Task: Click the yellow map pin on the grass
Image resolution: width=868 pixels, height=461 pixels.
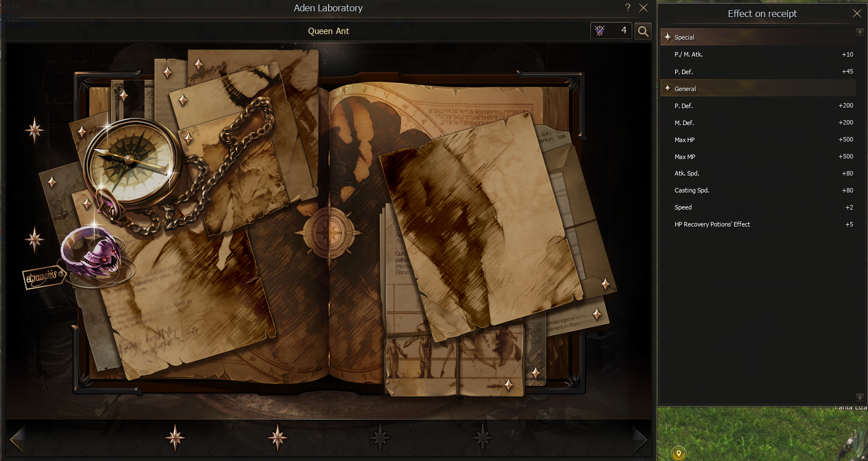Action: coord(678,453)
